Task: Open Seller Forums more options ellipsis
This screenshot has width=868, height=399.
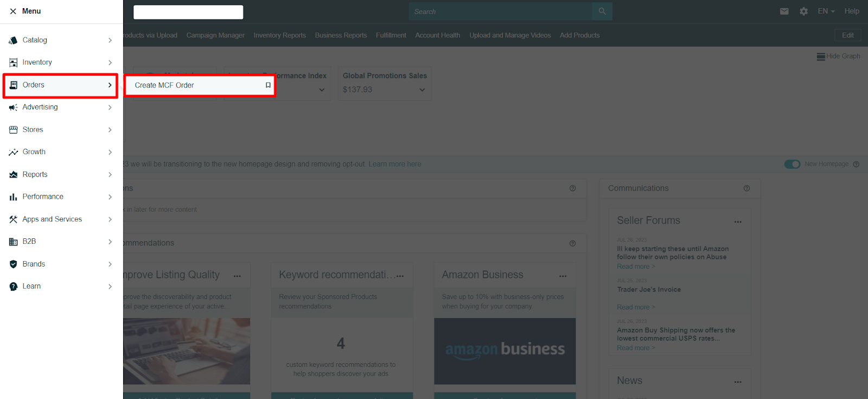Action: [x=738, y=221]
